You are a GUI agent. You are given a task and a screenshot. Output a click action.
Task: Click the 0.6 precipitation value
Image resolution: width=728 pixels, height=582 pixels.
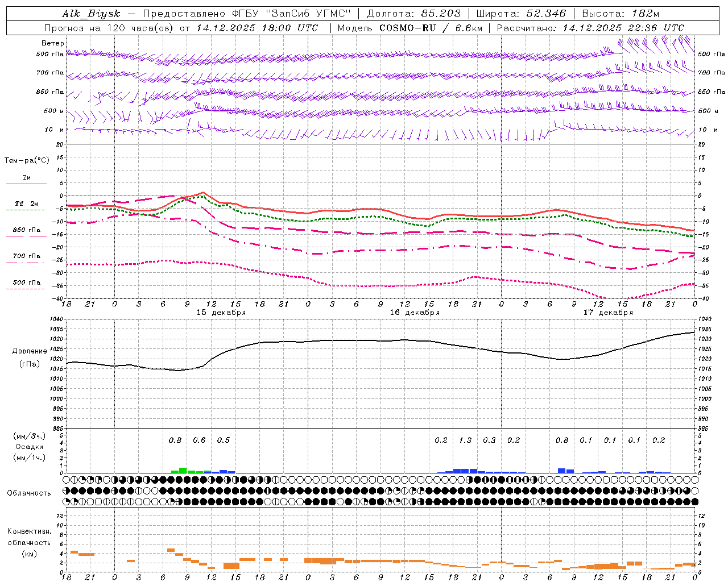click(199, 440)
